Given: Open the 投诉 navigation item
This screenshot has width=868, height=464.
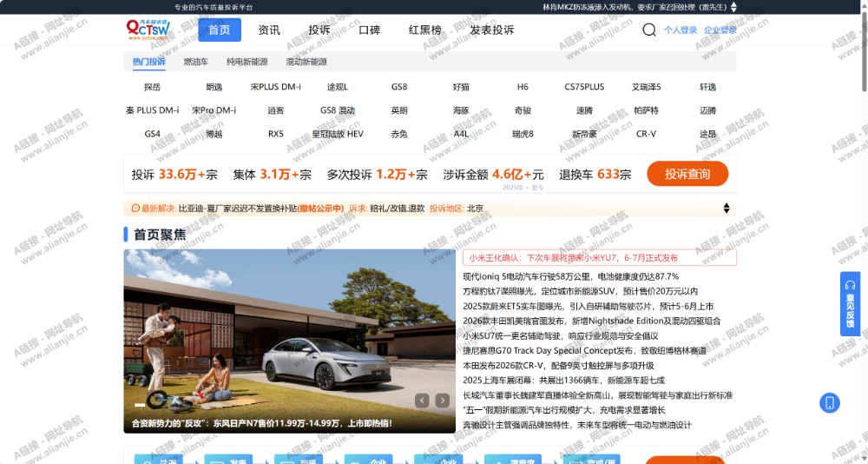Looking at the screenshot, I should 319,30.
